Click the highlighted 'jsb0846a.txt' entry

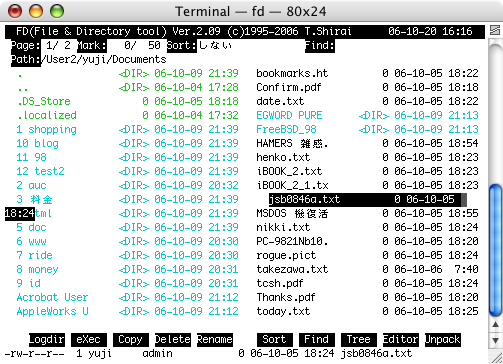[367, 199]
